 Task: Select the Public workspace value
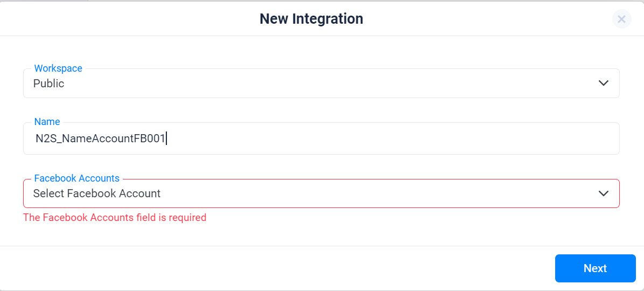(x=49, y=84)
